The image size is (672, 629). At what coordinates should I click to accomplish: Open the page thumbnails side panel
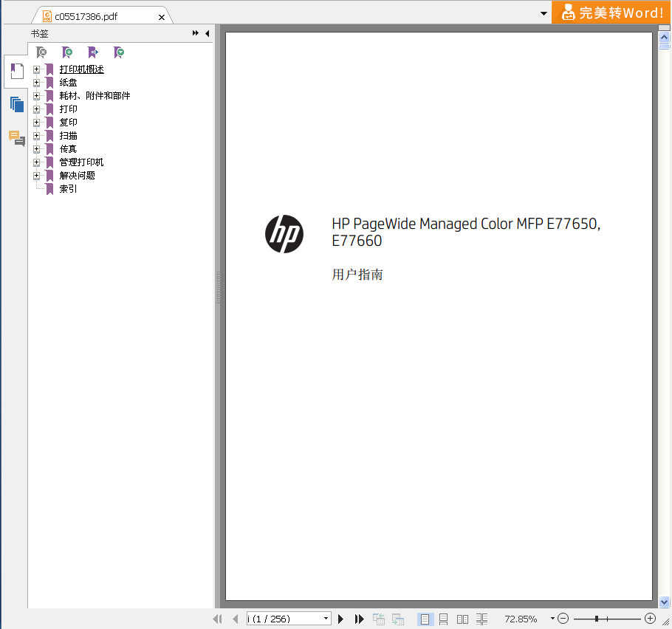pyautogui.click(x=17, y=105)
